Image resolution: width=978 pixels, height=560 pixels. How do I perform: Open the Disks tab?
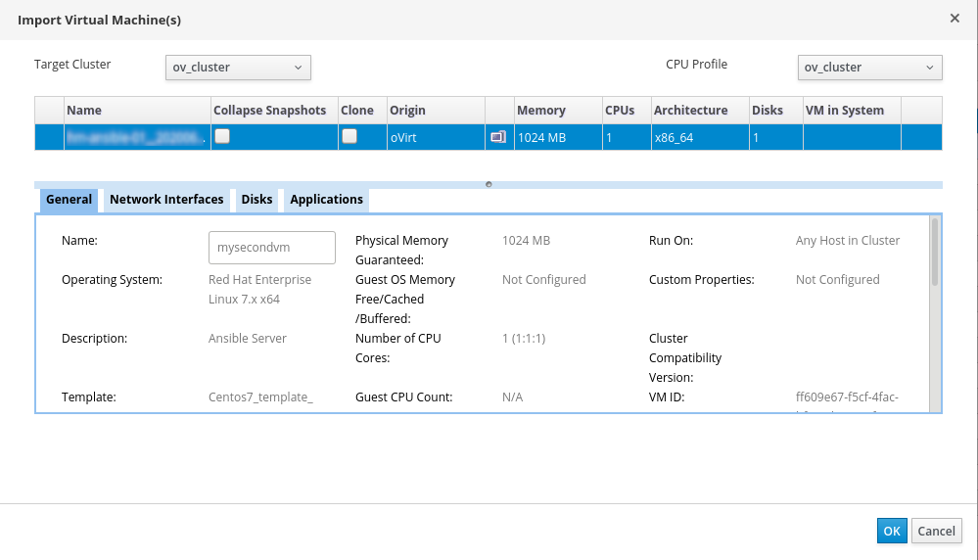[x=256, y=200]
